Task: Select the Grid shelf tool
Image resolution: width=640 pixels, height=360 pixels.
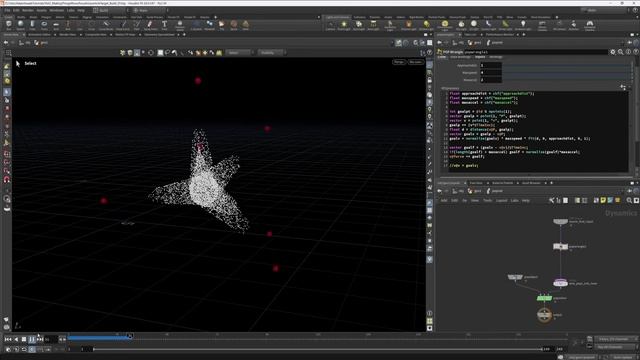Action: click(56, 25)
